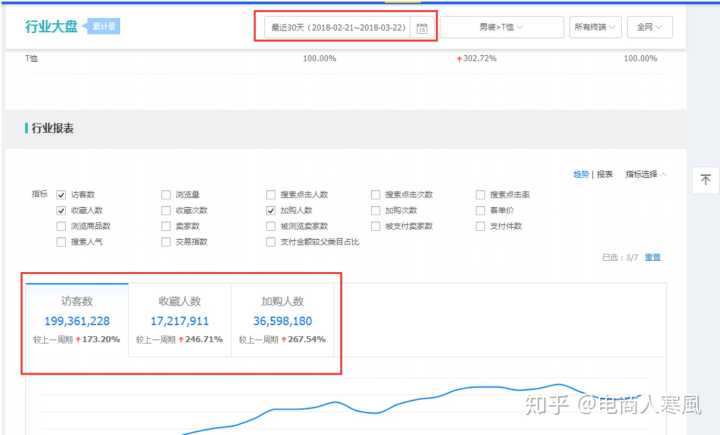
Task: Uncheck the 访客数 checkbox
Action: click(61, 195)
